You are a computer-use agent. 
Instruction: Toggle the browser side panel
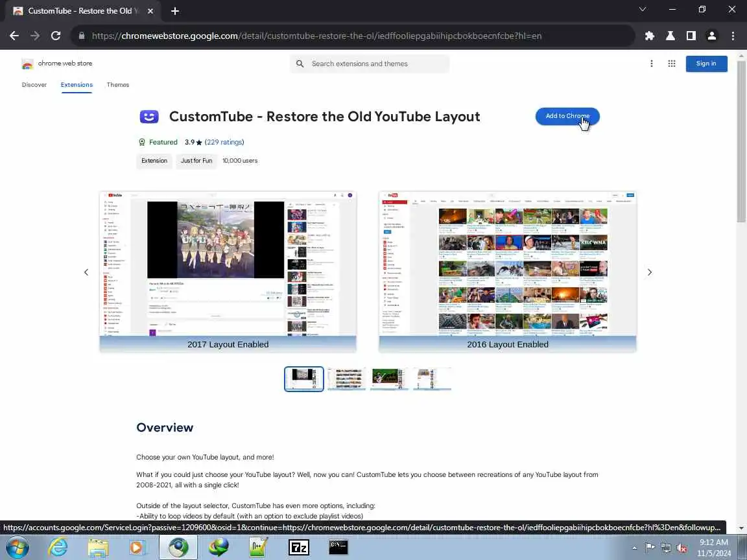[x=691, y=36]
